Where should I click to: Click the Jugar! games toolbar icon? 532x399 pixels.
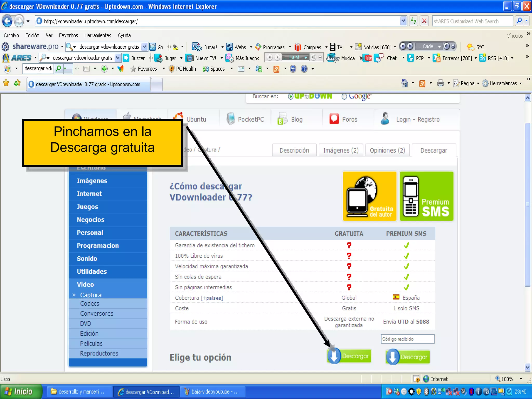click(x=197, y=47)
